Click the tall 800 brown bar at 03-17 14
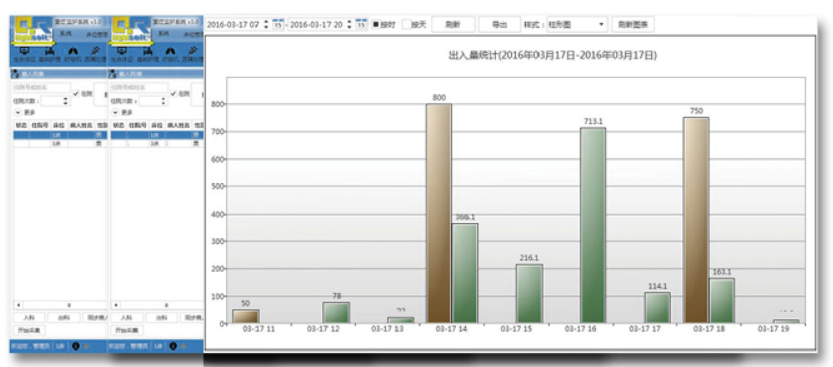The height and width of the screenshot is (367, 833). pos(439,213)
